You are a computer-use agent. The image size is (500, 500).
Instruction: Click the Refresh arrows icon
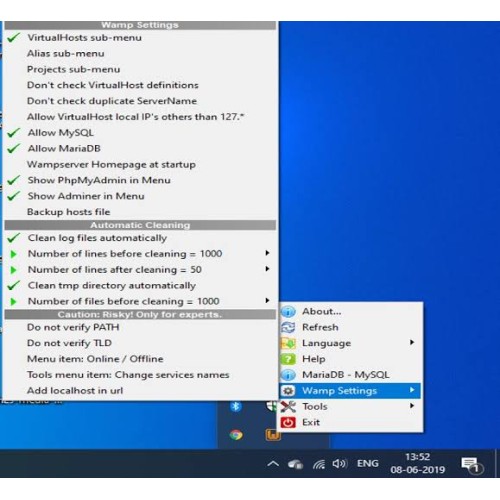[x=288, y=327]
